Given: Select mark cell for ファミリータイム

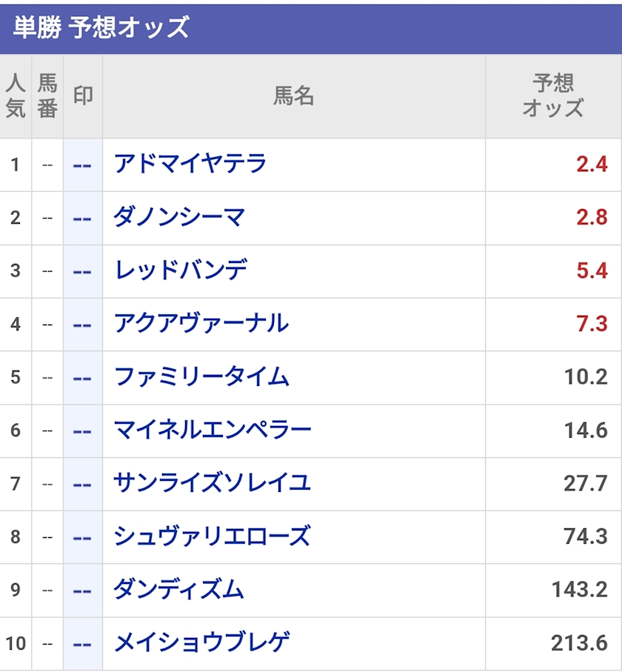Looking at the screenshot, I should (x=83, y=378).
